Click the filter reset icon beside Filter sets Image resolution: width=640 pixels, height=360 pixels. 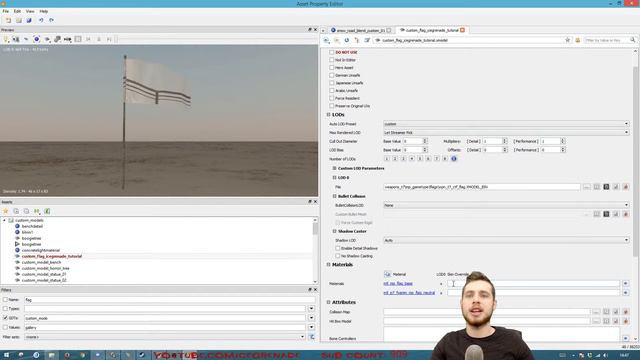[x=312, y=337]
